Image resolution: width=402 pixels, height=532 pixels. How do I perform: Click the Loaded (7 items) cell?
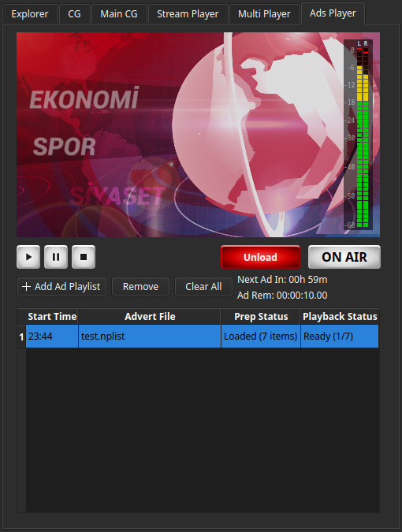point(261,337)
